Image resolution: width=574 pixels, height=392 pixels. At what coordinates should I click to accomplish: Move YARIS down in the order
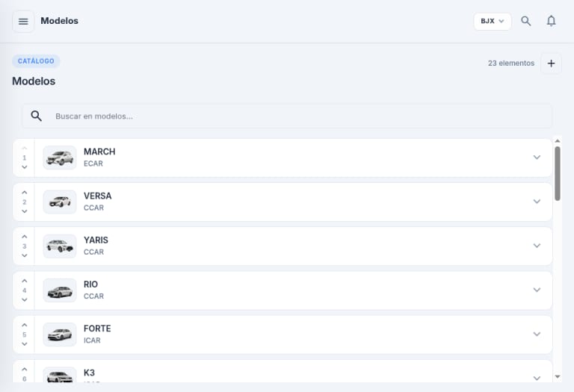pyautogui.click(x=25, y=255)
